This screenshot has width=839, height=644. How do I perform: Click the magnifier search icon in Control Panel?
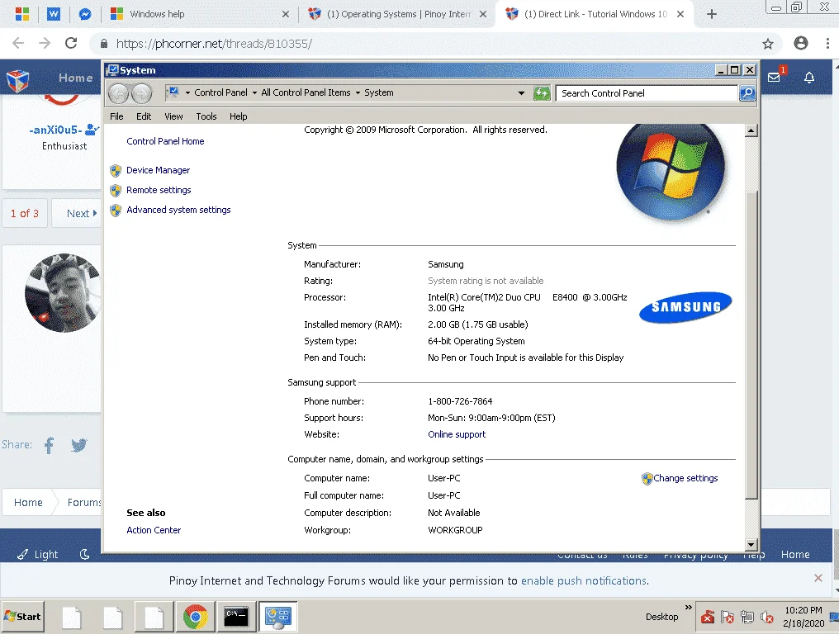click(x=747, y=93)
